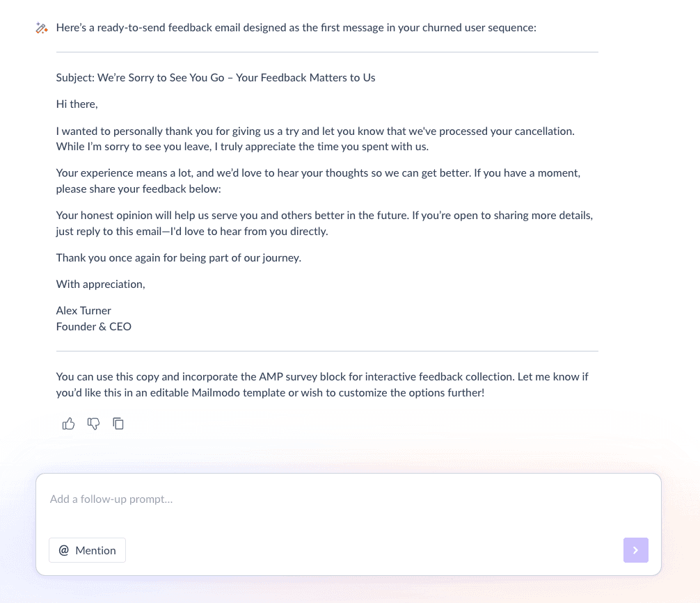
Task: Click the 'Founder & CEO' signature line
Action: tap(93, 326)
